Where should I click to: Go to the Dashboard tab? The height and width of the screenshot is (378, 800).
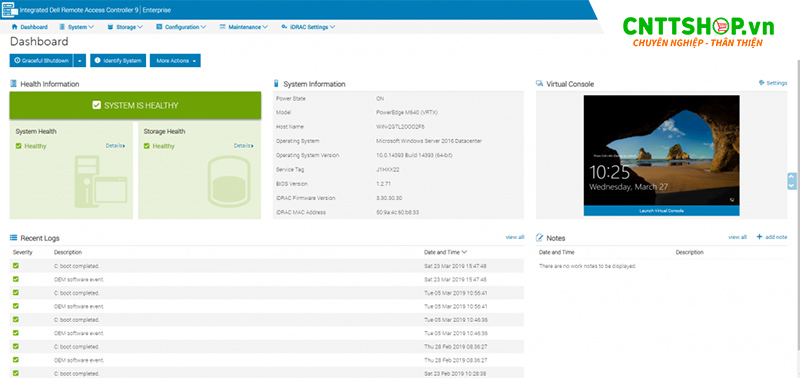pyautogui.click(x=30, y=27)
